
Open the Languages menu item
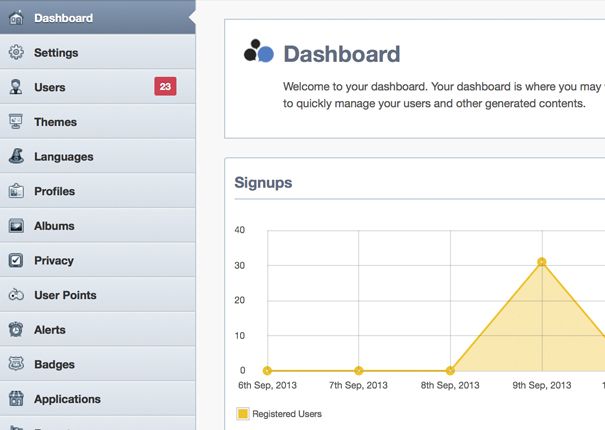(63, 156)
